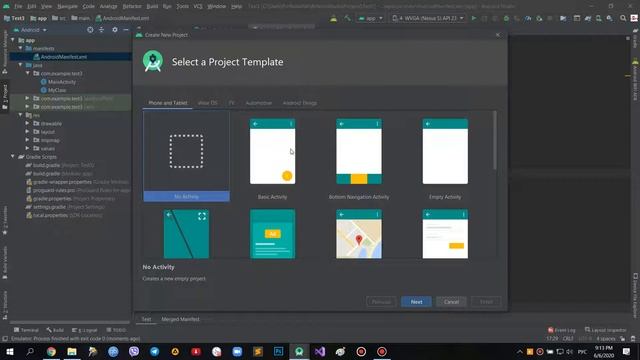
Task: Close the Create New Project dialog
Action: tap(498, 35)
